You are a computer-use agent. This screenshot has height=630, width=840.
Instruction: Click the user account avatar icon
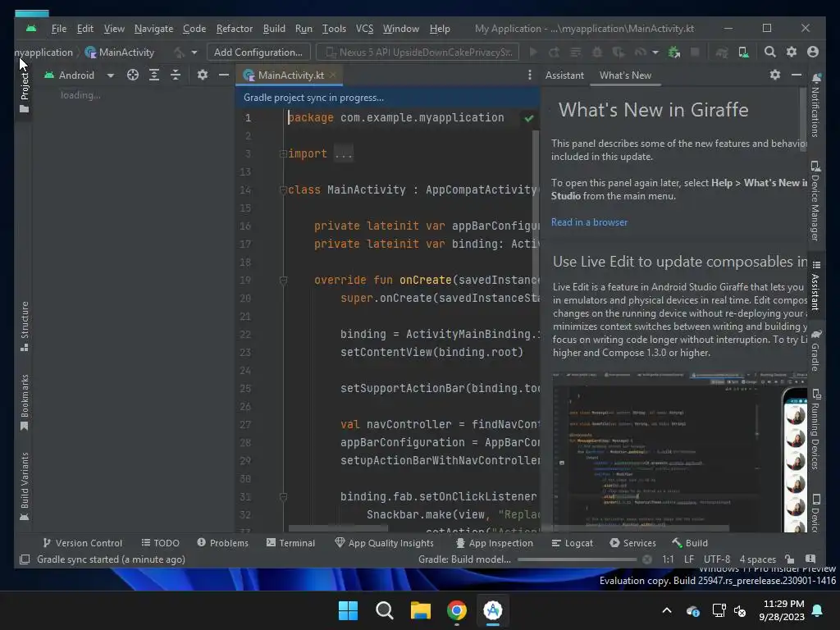(813, 52)
